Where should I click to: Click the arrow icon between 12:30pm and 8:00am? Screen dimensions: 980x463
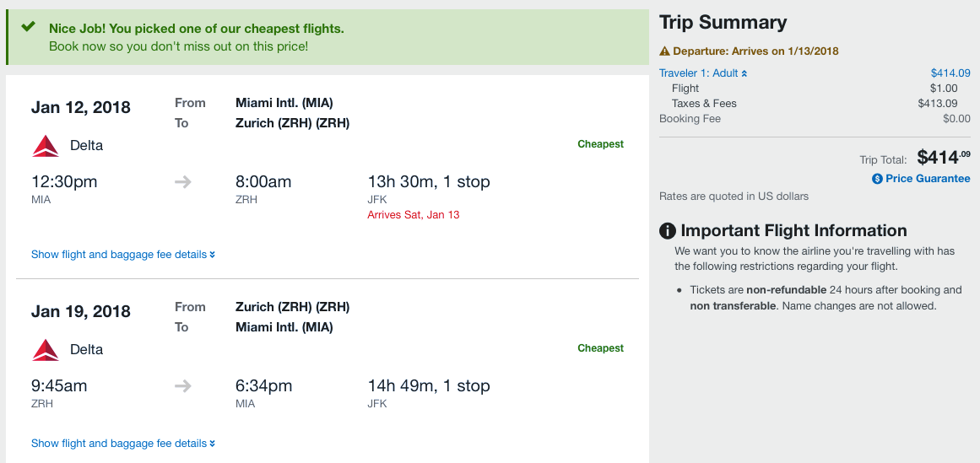click(183, 182)
